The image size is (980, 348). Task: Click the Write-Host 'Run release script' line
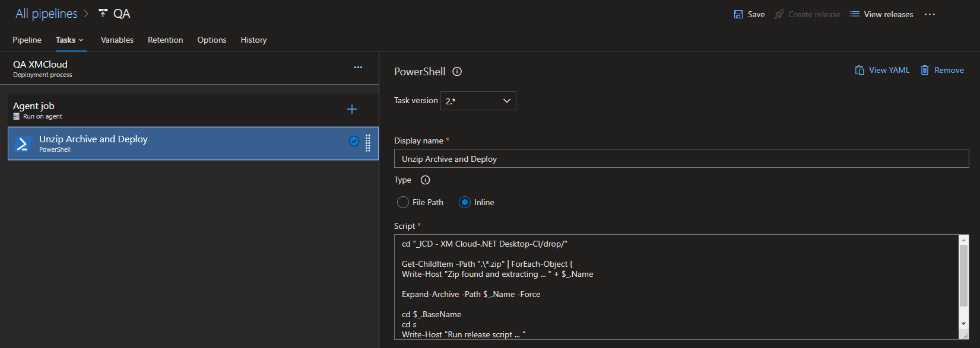(464, 334)
